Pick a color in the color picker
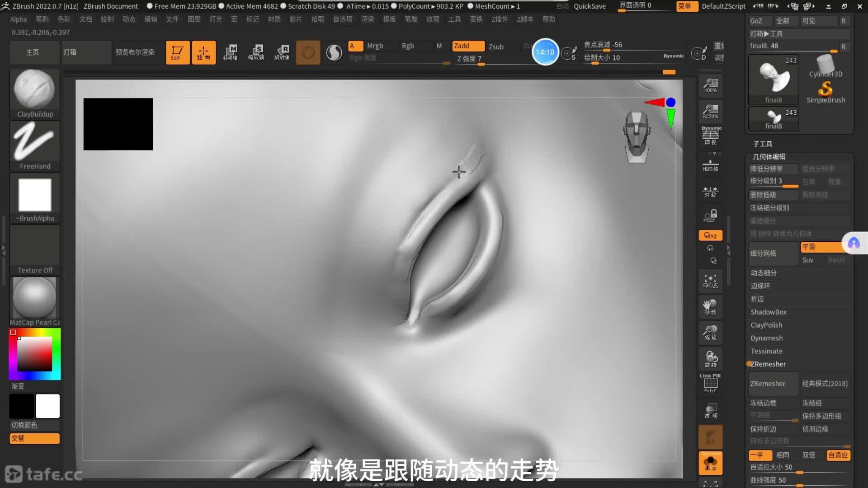868x488 pixels. coord(34,355)
